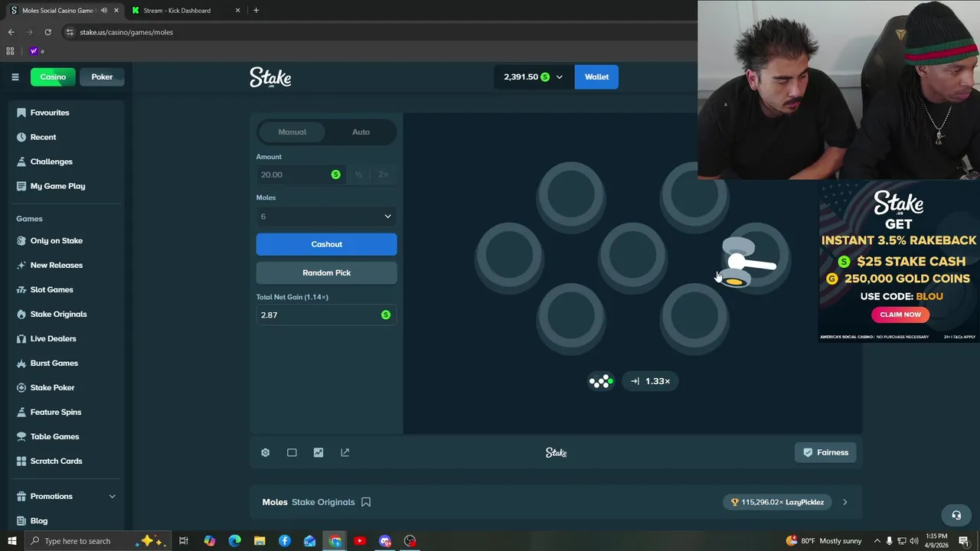Click the Stake logo in header

pyautogui.click(x=270, y=77)
